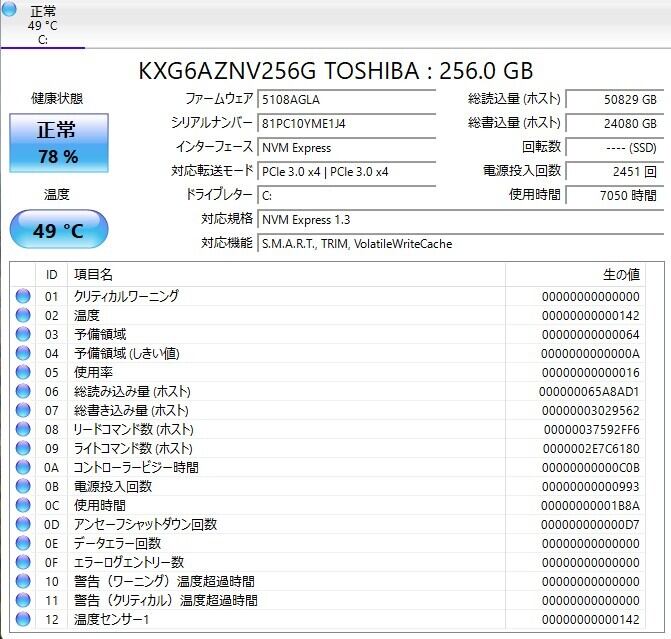Select the C: drive tab at top
Viewport: 671px width, 639px height.
(43, 24)
